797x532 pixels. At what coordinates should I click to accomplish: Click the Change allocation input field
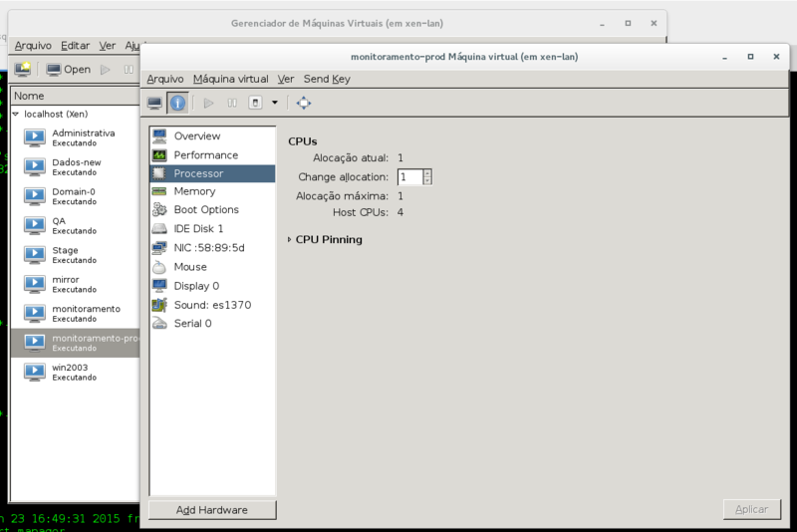410,177
